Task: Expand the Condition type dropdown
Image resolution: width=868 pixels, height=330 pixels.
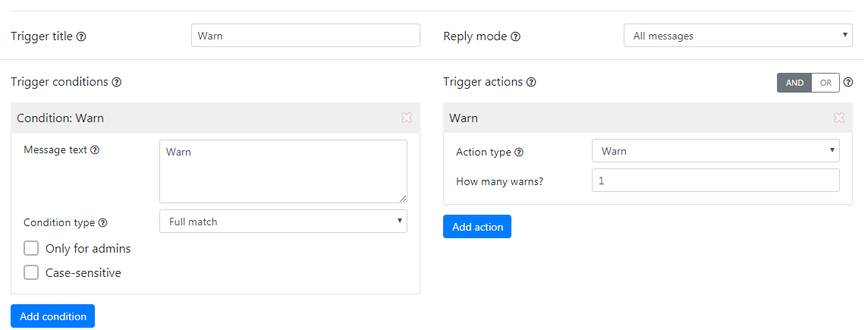Action: [283, 222]
